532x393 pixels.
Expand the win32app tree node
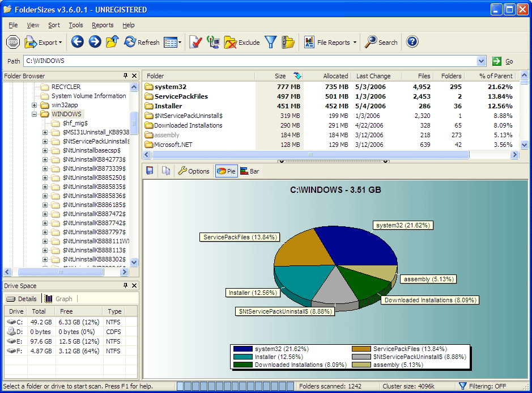click(x=34, y=105)
